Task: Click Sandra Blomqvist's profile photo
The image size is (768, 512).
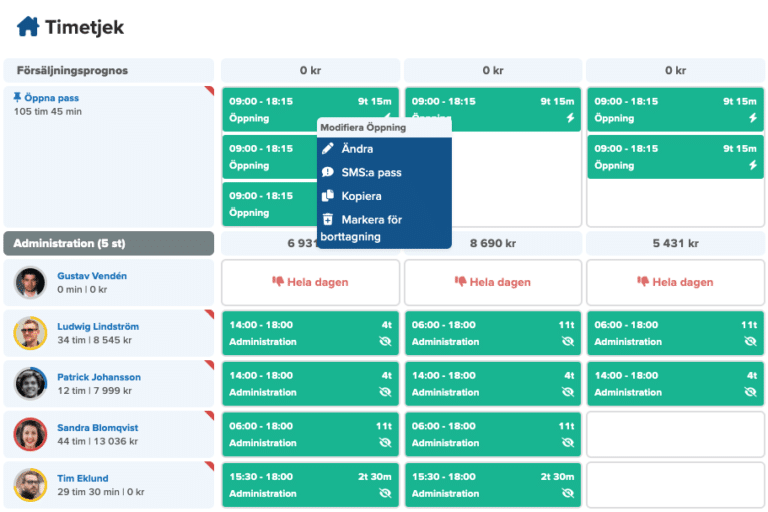Action: 30,435
